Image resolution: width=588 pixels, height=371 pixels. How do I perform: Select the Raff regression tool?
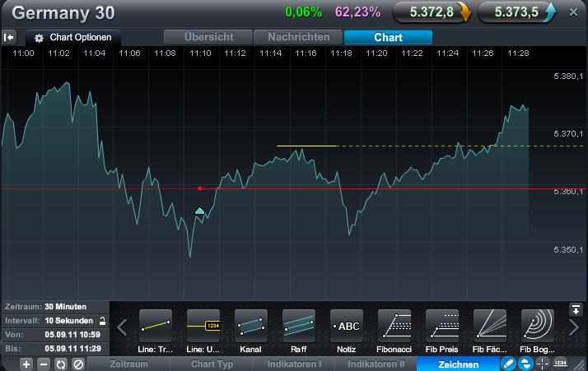298,325
